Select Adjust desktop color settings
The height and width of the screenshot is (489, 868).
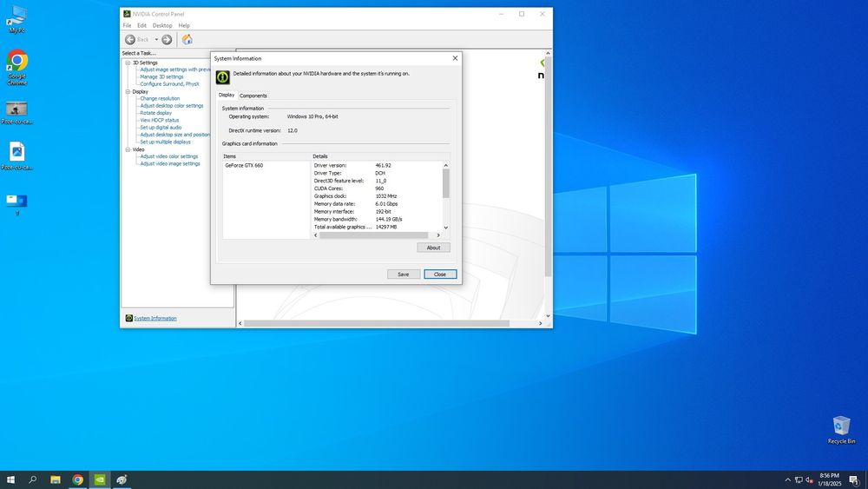click(x=172, y=106)
